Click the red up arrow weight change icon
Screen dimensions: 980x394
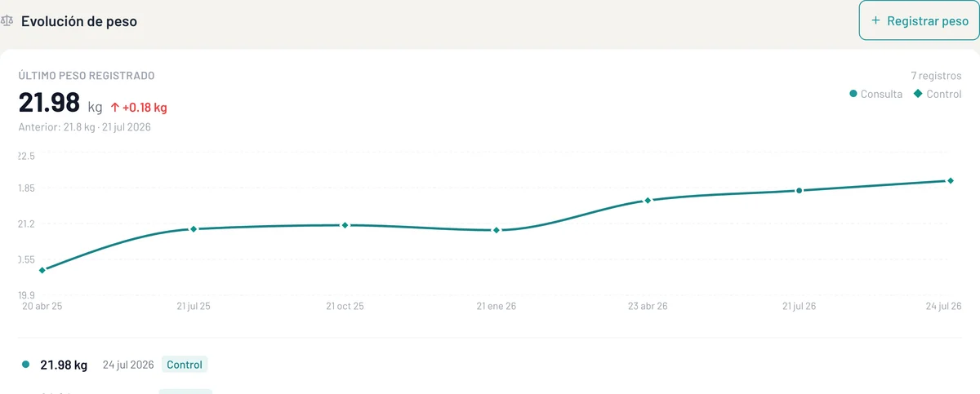115,108
